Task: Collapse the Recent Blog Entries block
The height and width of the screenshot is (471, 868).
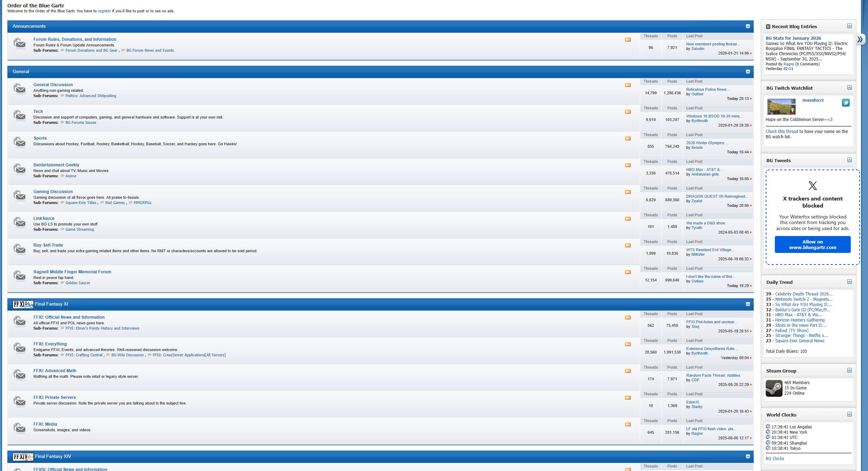Action: (849, 26)
